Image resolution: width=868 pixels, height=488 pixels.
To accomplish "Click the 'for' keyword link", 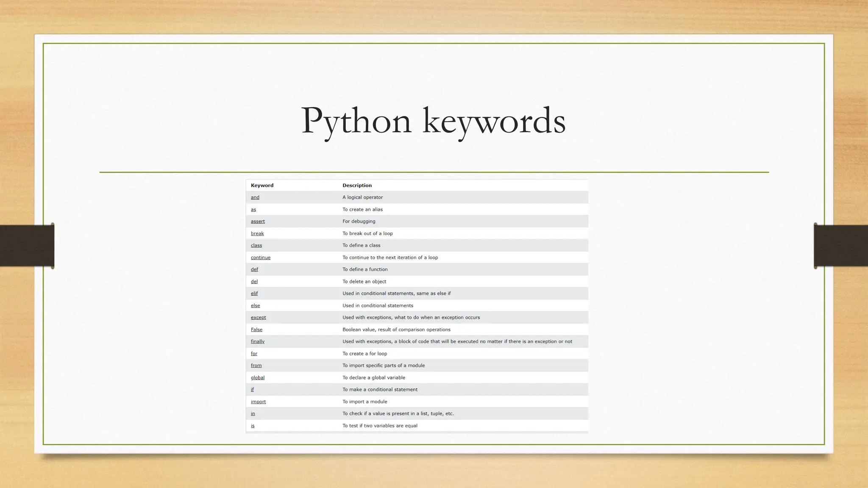I will tap(254, 353).
